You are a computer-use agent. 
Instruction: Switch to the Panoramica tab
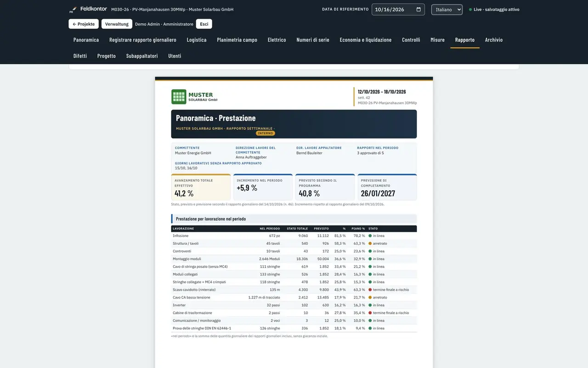[86, 40]
